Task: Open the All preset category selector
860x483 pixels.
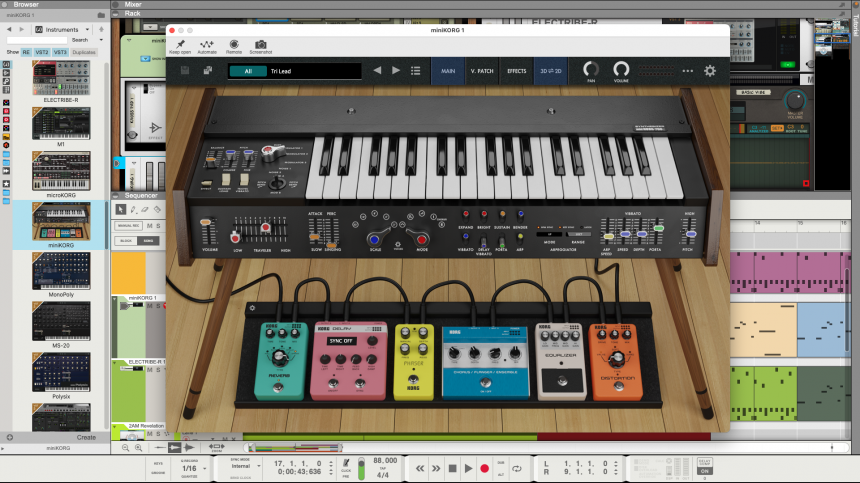Action: [x=248, y=71]
